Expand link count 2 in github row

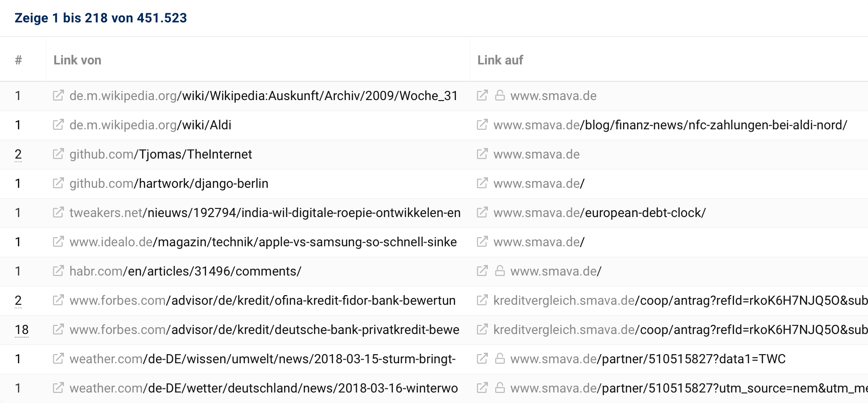click(x=18, y=154)
